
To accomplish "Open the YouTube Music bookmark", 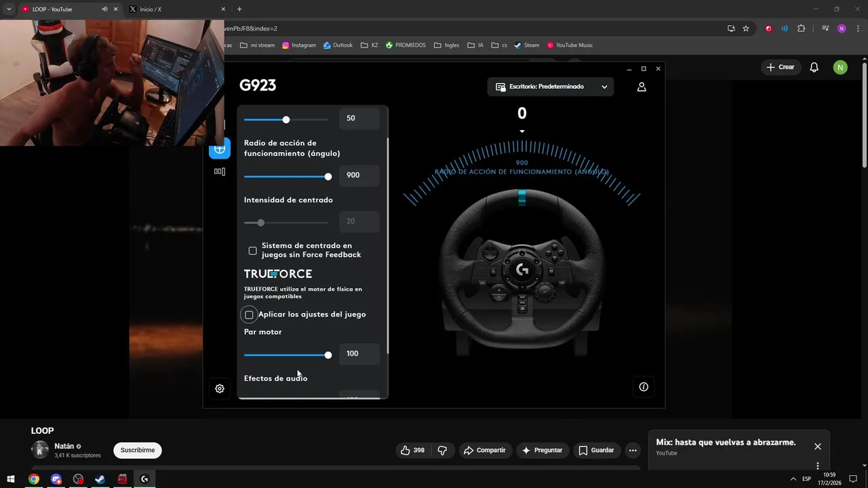I will pyautogui.click(x=570, y=45).
